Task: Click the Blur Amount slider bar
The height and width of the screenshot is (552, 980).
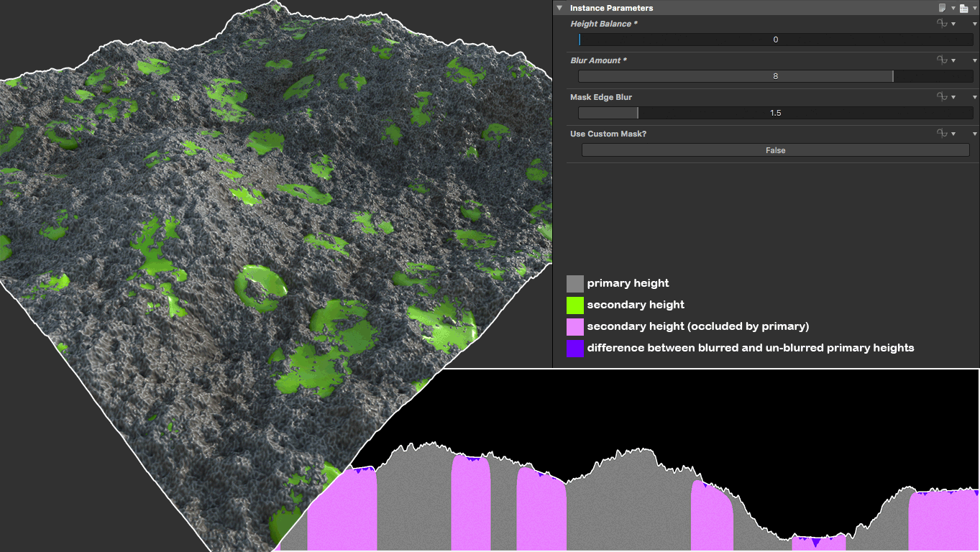Action: (776, 76)
